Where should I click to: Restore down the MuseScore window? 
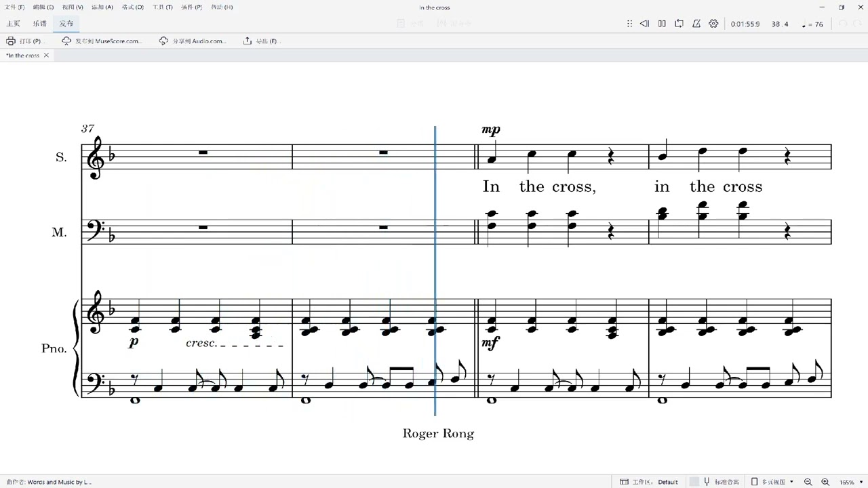[842, 7]
